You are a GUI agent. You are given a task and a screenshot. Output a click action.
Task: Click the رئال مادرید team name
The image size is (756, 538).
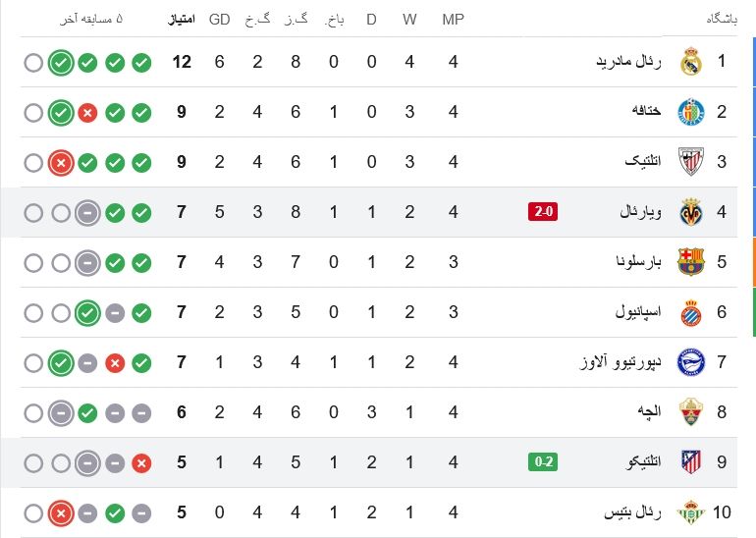(628, 62)
